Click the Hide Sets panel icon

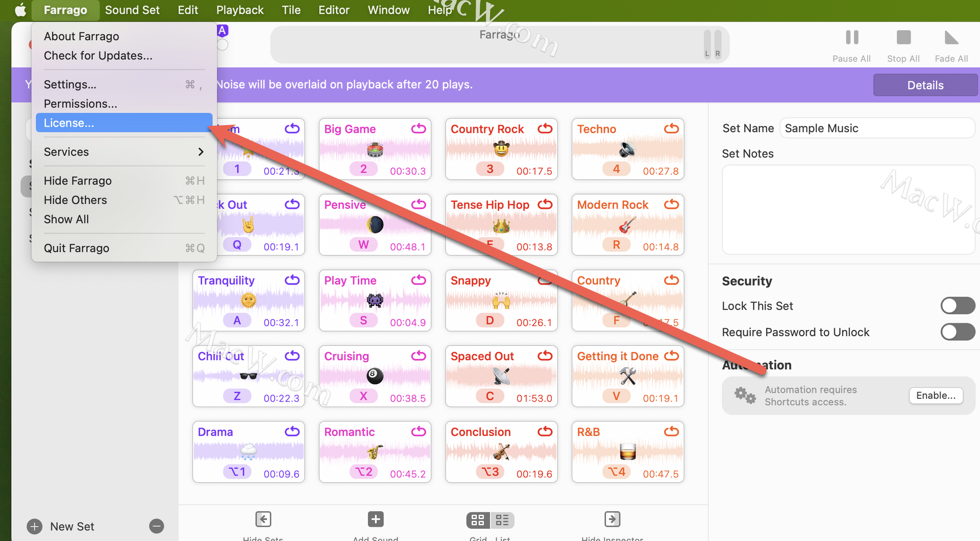[263, 520]
